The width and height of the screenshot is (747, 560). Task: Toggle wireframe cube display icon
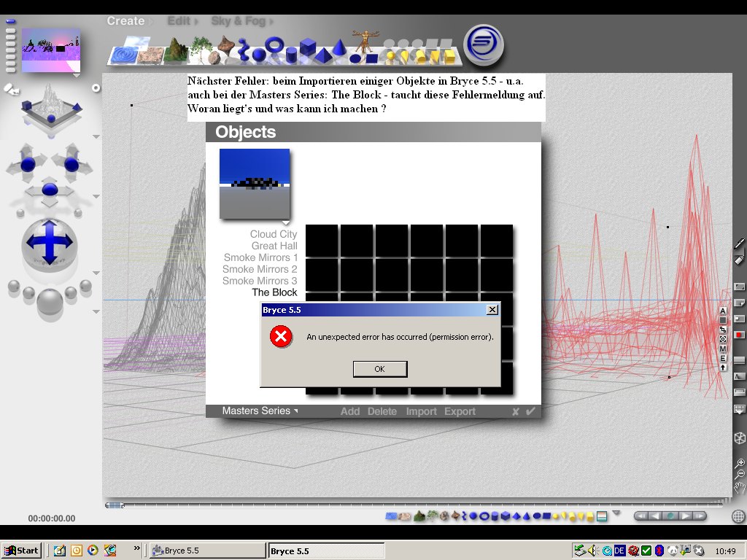(740, 438)
